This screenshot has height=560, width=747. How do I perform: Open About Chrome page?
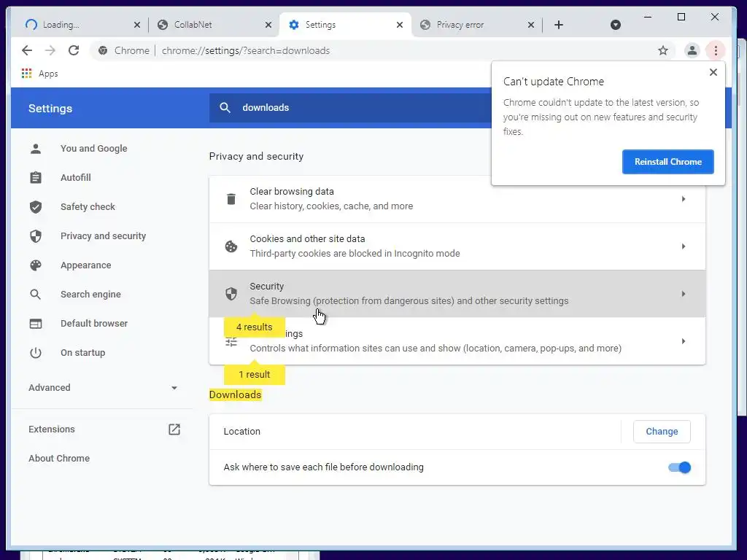click(59, 459)
